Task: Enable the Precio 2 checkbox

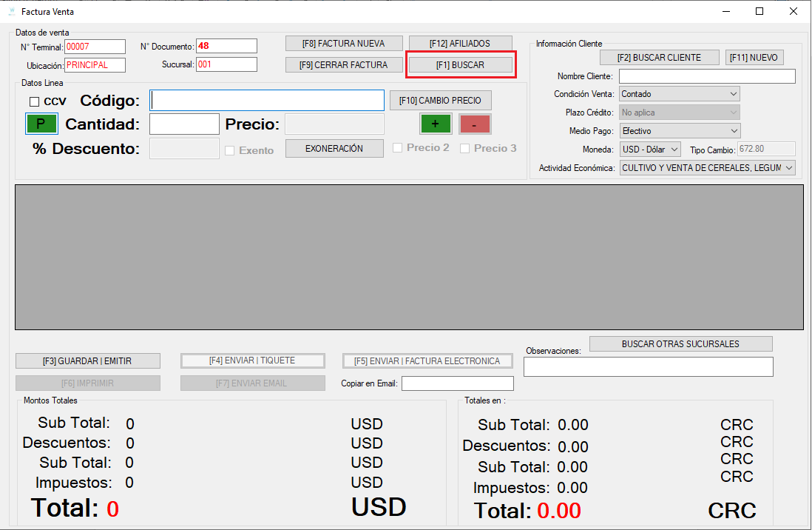Action: (x=398, y=148)
